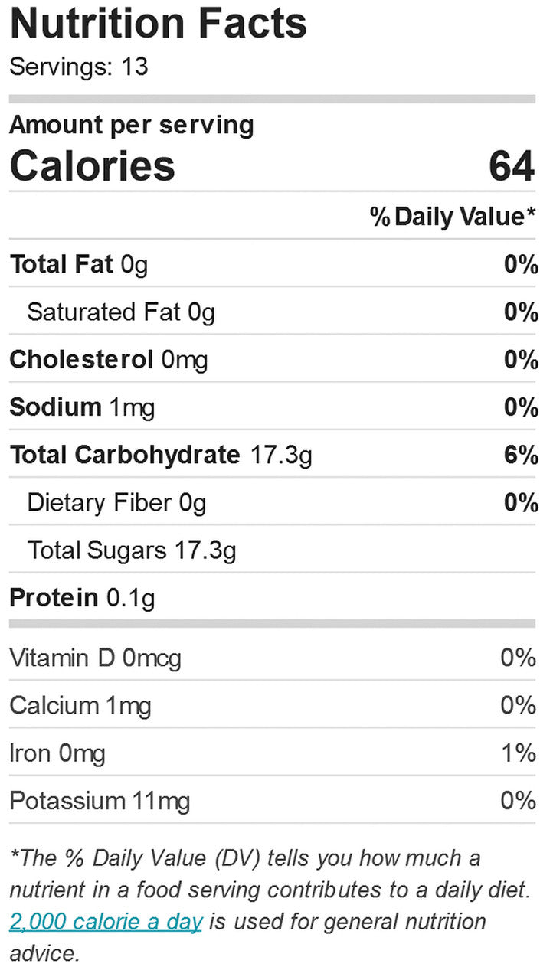Viewport: 540px width, 980px height.
Task: Click the Total Fat 0g row label
Action: [x=78, y=265]
